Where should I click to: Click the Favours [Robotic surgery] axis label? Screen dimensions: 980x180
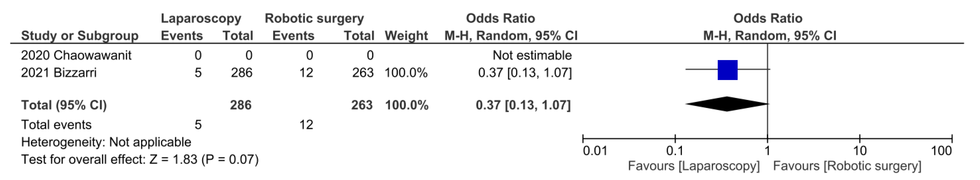(x=847, y=166)
